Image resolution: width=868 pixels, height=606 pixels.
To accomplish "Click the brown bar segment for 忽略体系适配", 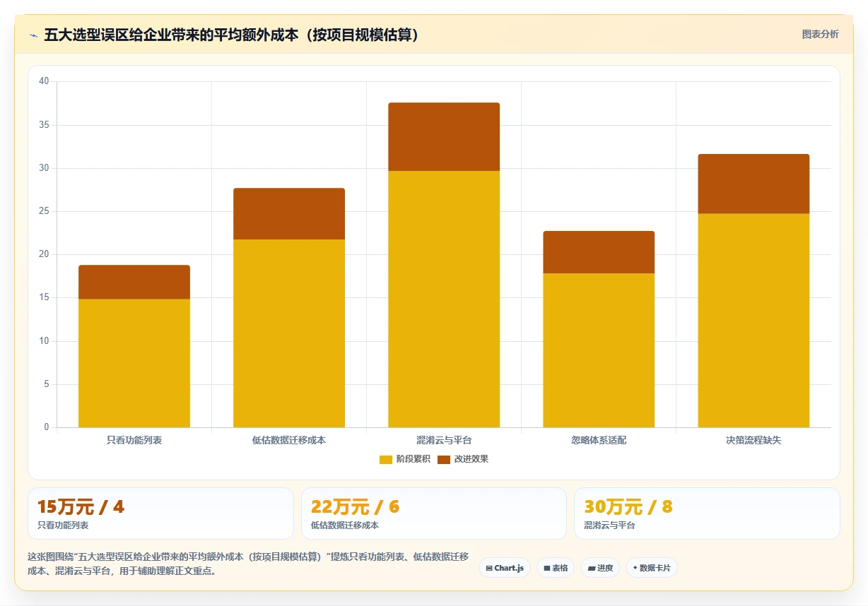I will (x=599, y=252).
